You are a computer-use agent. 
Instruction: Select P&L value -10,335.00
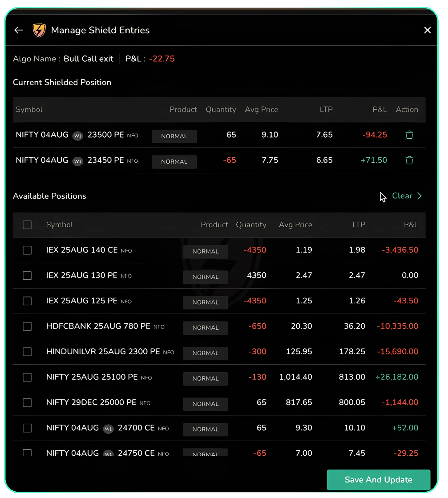(x=398, y=326)
